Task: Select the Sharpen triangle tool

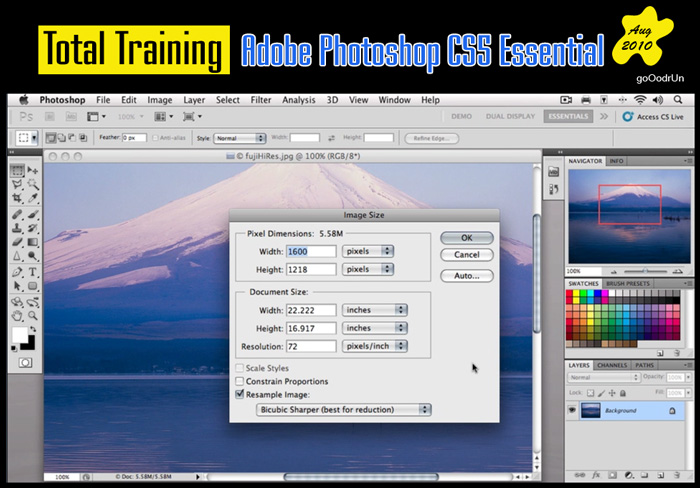Action: pyautogui.click(x=17, y=256)
